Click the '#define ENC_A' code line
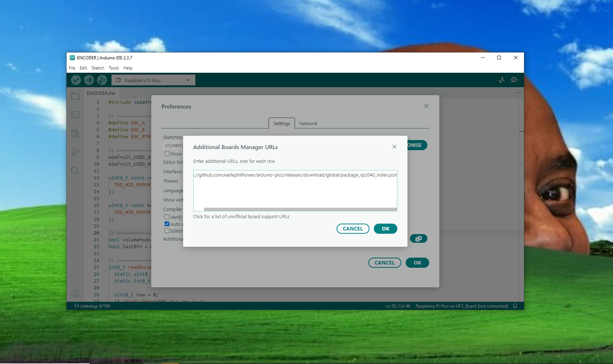 click(x=127, y=123)
